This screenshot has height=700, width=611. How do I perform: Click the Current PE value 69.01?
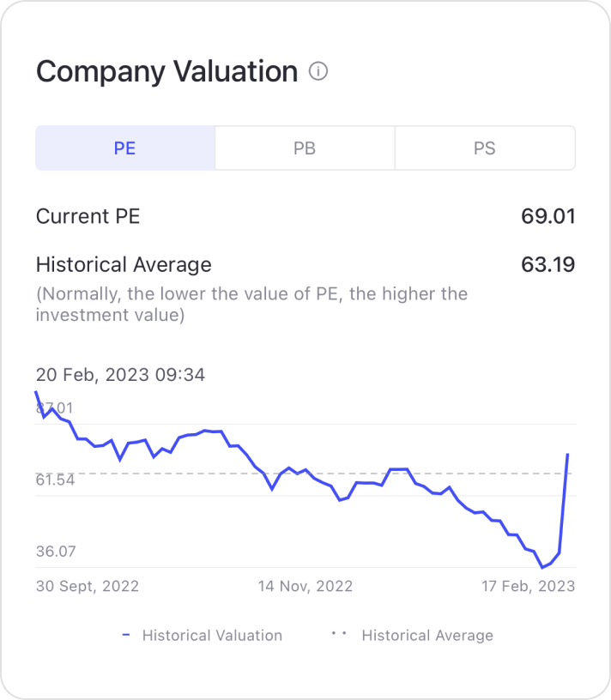tap(547, 216)
